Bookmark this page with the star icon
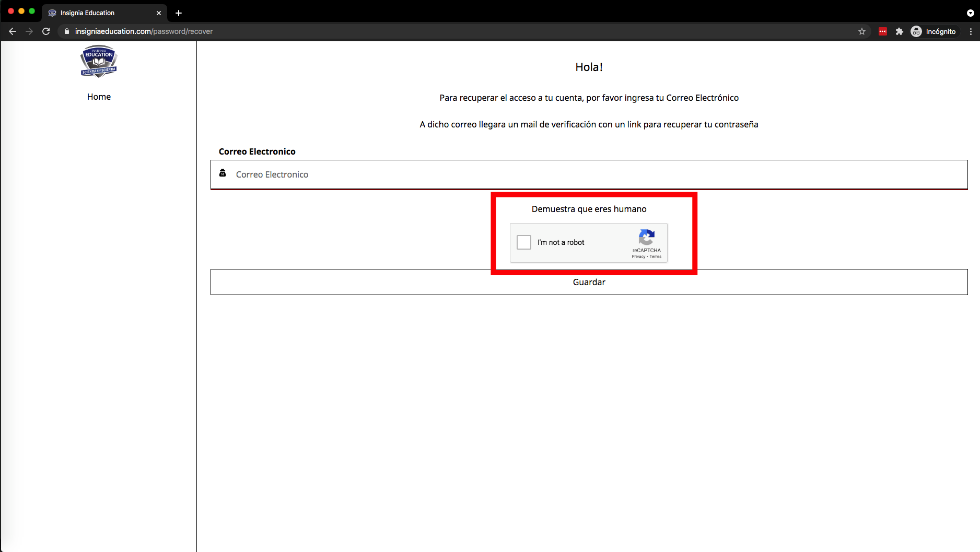The height and width of the screenshot is (552, 980). tap(862, 31)
